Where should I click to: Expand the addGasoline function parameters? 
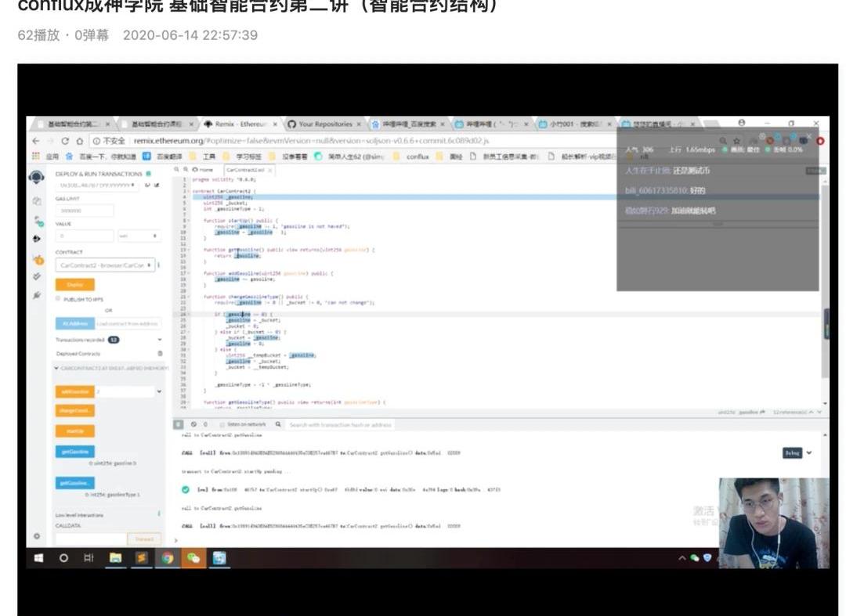pos(160,391)
